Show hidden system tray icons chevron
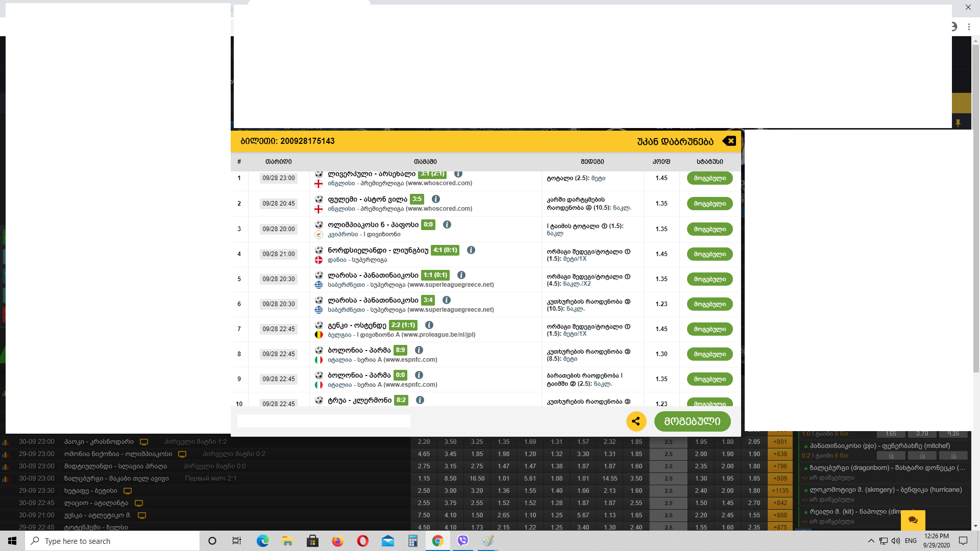Image resolution: width=980 pixels, height=551 pixels. coord(871,541)
